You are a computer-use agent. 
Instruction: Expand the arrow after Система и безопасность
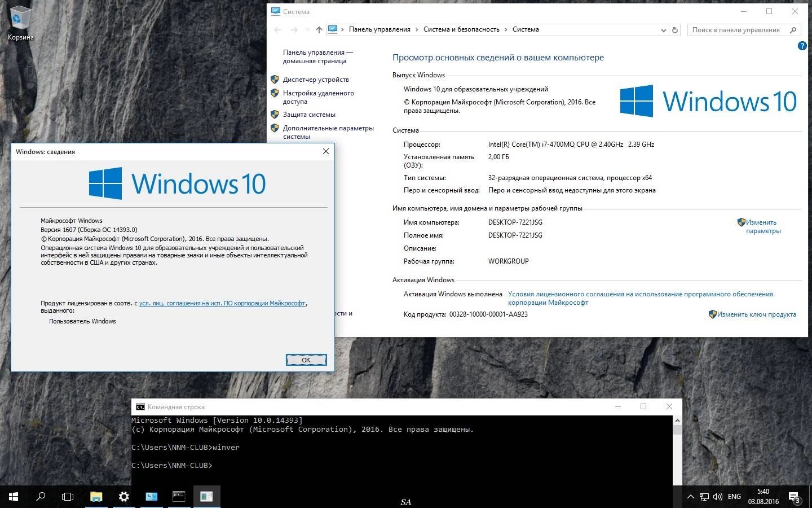[x=506, y=29]
